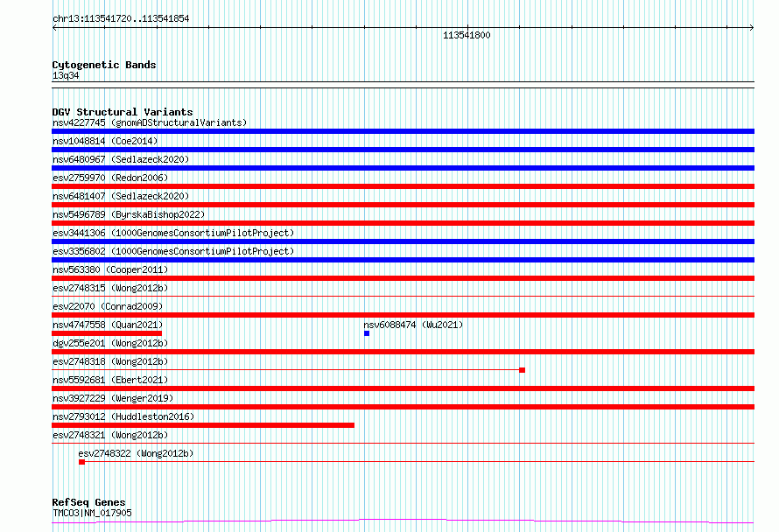Click the red end block of esv2748318
This screenshot has height=532, width=779.
point(523,370)
